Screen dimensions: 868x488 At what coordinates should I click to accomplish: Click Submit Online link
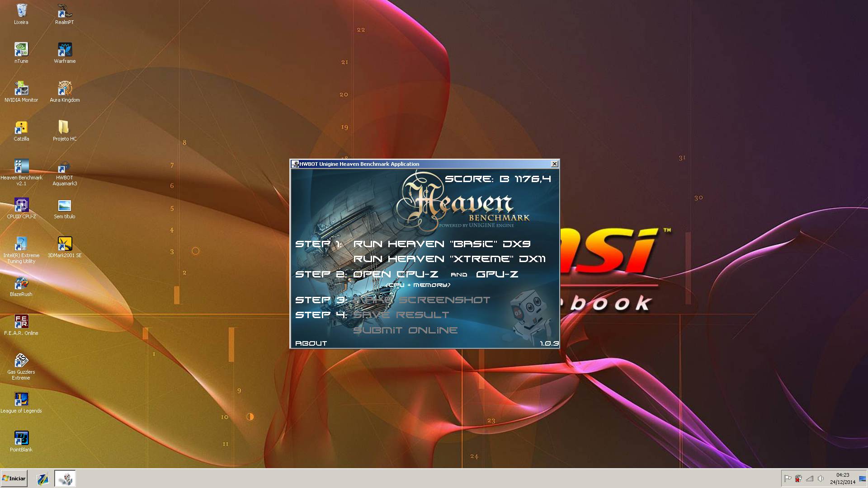[x=405, y=330]
